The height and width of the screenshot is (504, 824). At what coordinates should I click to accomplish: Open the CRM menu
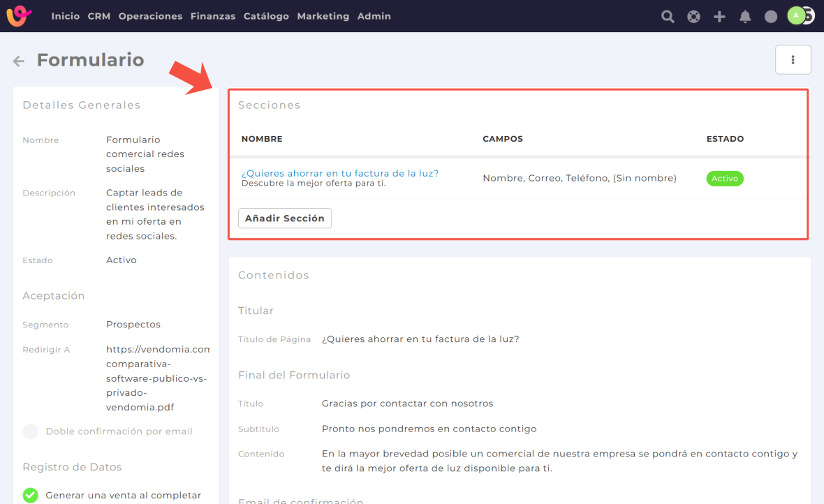point(99,16)
